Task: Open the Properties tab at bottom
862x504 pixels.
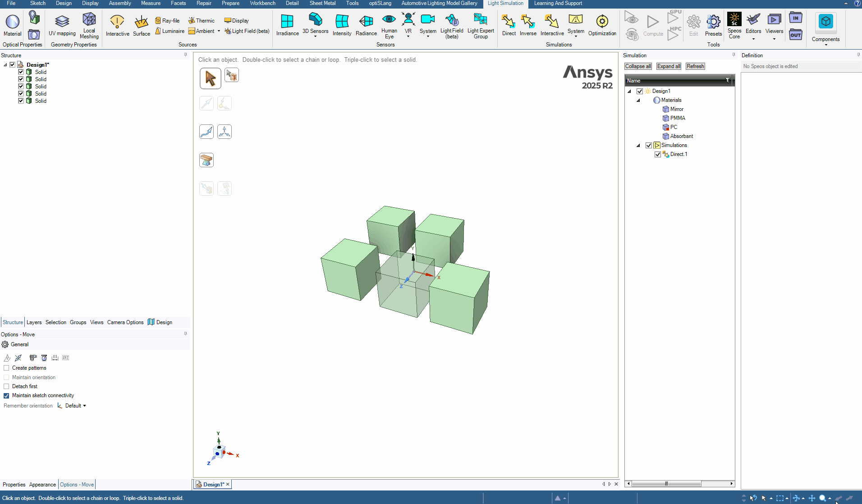Action: [x=14, y=485]
